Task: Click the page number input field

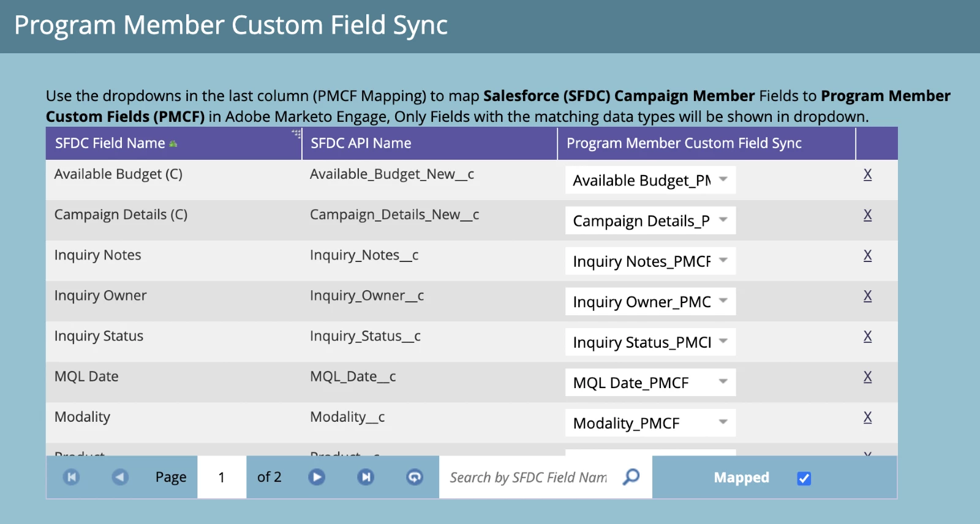Action: [x=222, y=477]
